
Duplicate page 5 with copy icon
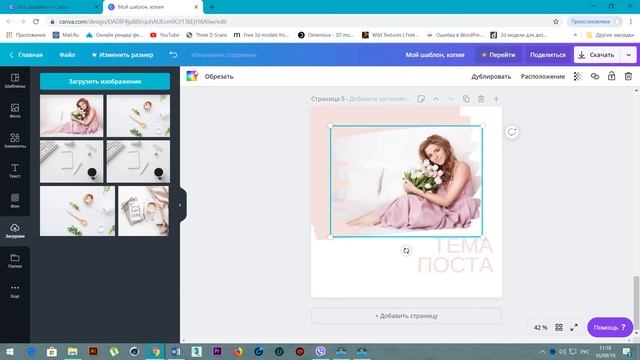[x=466, y=99]
